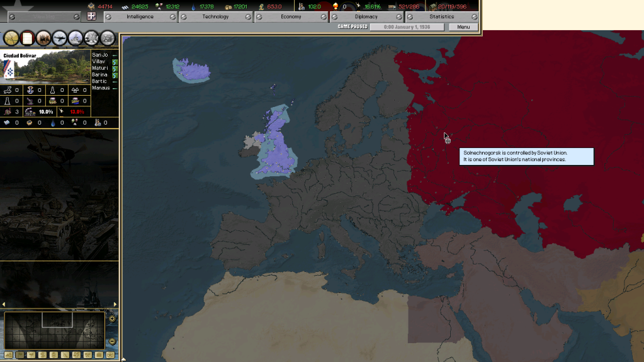The image size is (644, 362).
Task: Click the radar tower icon
Action: pyautogui.click(x=8, y=101)
